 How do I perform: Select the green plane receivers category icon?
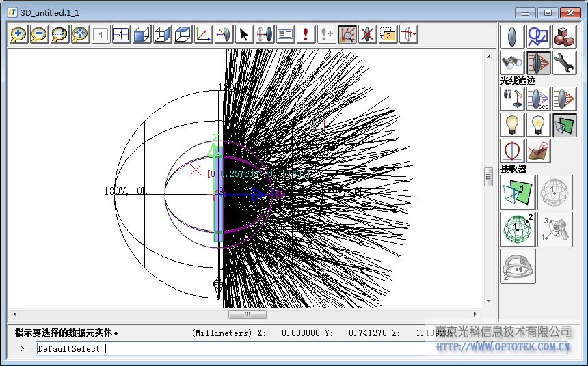564,125
